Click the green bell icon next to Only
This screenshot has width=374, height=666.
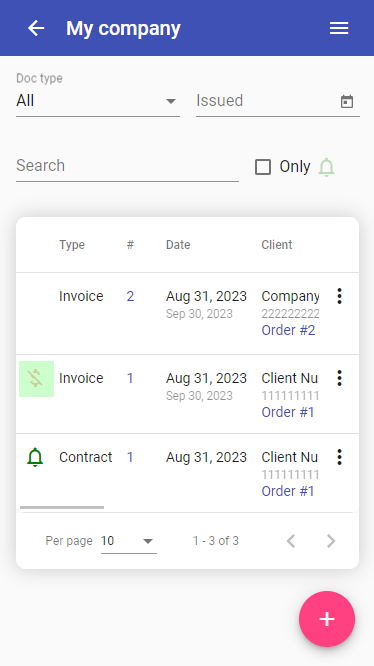pyautogui.click(x=326, y=166)
